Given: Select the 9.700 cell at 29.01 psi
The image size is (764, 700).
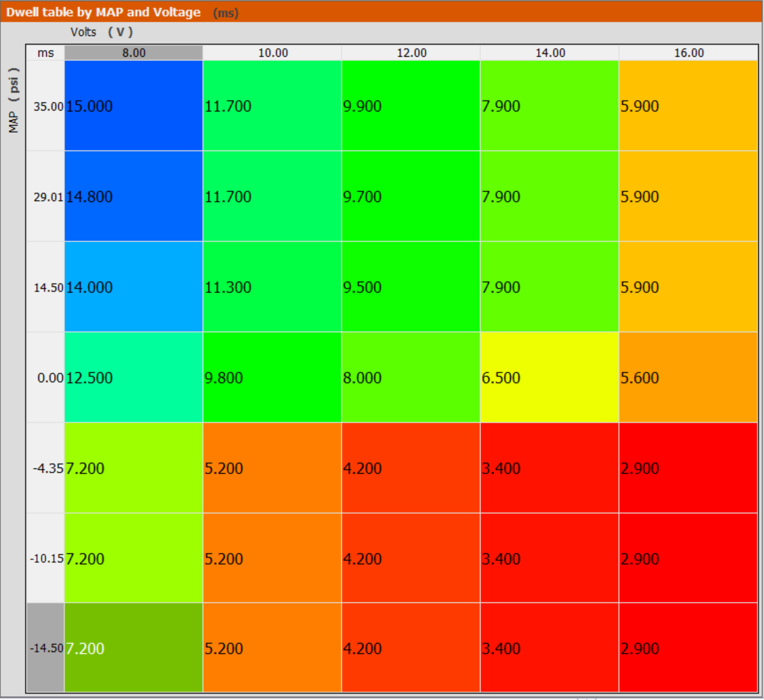Looking at the screenshot, I should 411,196.
